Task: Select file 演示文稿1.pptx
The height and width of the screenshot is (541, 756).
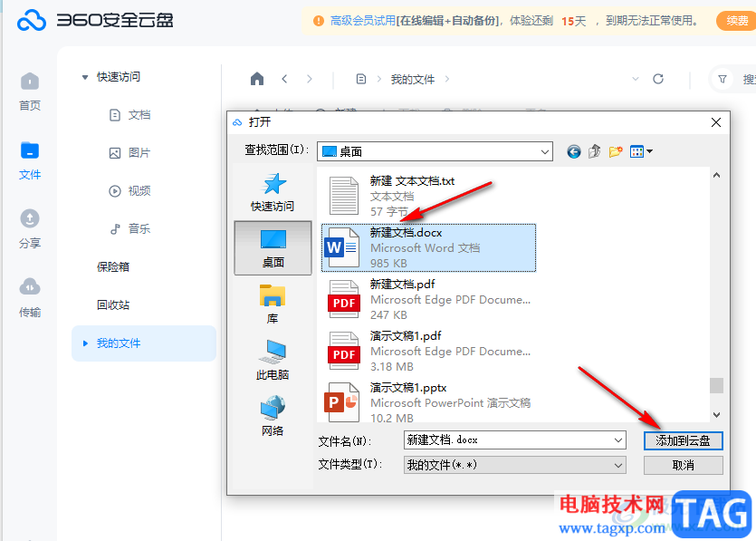Action: click(428, 401)
